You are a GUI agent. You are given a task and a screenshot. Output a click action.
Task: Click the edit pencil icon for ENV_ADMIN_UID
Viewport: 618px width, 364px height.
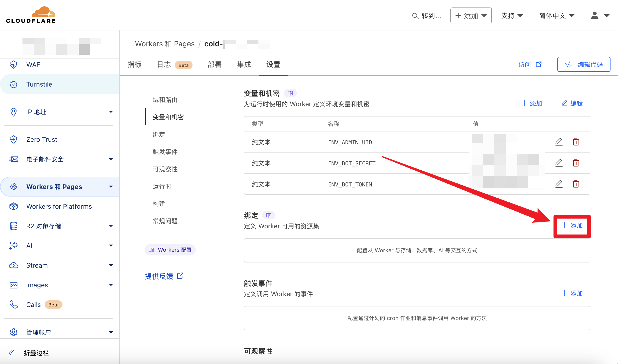coord(559,141)
